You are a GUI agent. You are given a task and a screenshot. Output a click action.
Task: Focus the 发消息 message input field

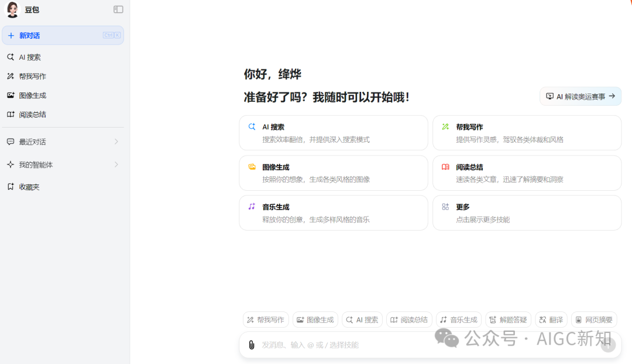click(x=430, y=345)
